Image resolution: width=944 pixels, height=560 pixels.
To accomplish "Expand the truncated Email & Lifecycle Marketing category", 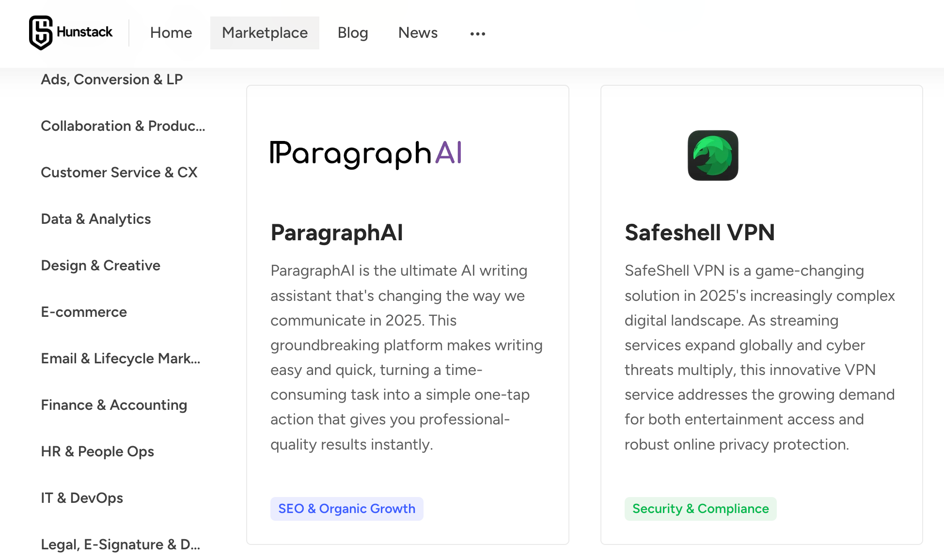I will point(121,358).
